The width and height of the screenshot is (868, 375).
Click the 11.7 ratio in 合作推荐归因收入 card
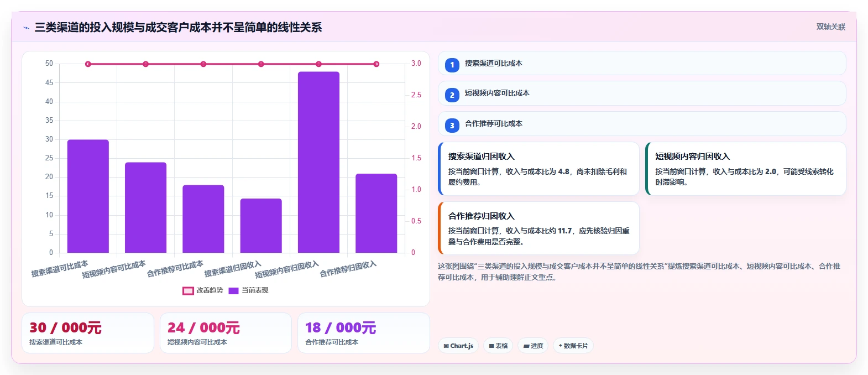pyautogui.click(x=565, y=231)
